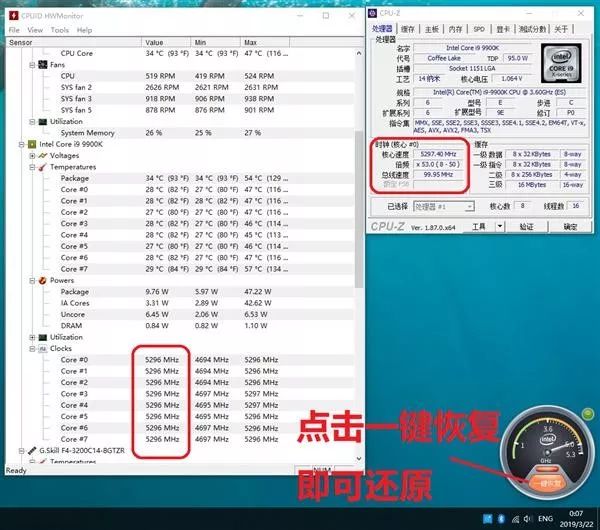600x530 pixels.
Task: Click the Socket 1151 LGA field in CPU-Z
Action: [473, 68]
